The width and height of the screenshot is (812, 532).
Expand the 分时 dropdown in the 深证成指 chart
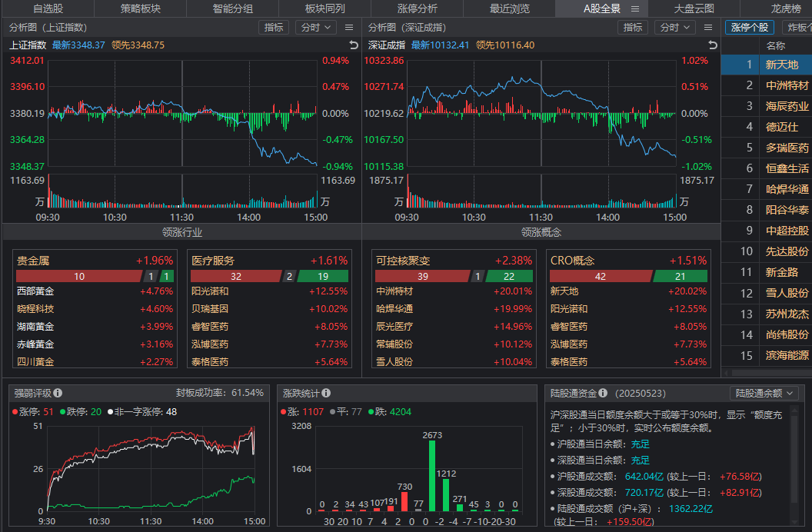675,28
